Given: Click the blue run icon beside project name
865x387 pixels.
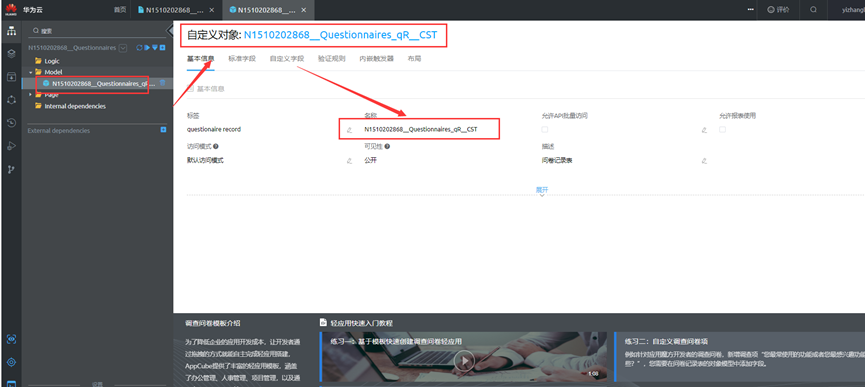Looking at the screenshot, I should pos(147,48).
